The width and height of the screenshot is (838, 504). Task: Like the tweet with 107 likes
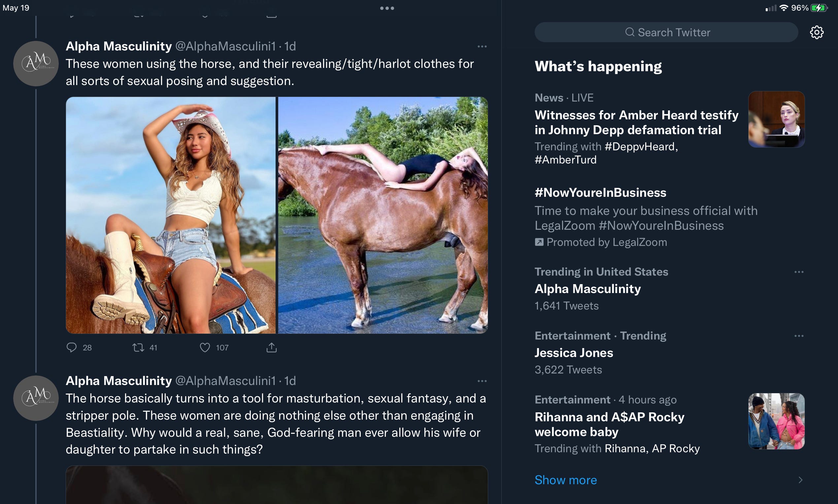205,347
